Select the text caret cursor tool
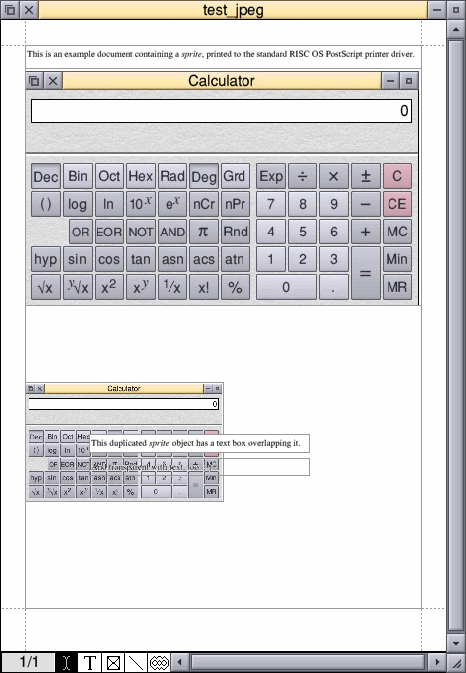This screenshot has height=673, width=466. (66, 663)
